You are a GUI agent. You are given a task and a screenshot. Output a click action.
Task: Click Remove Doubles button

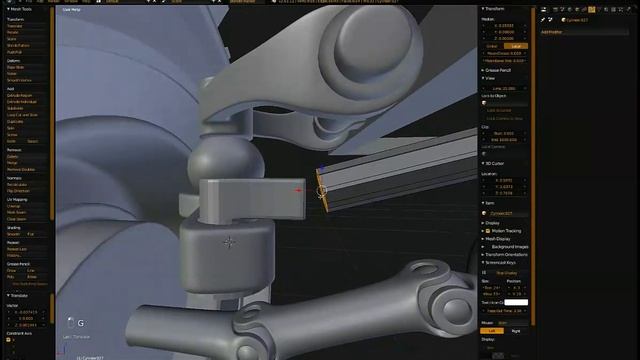[27, 169]
